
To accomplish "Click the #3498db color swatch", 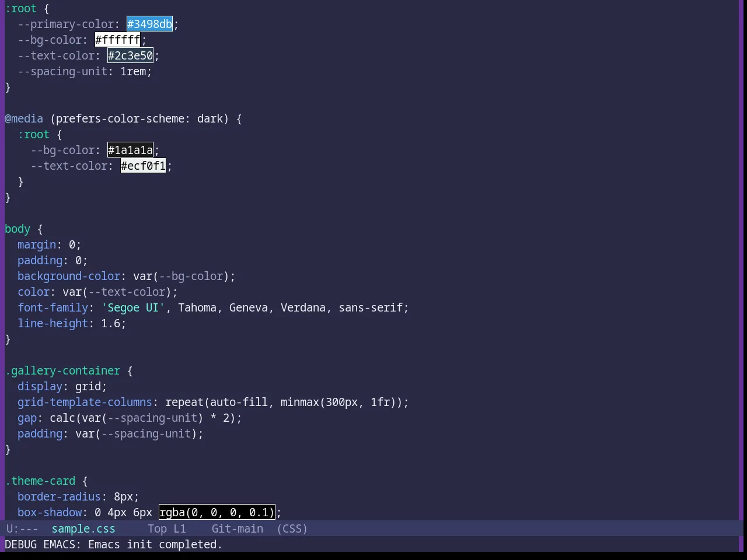I will pos(149,24).
